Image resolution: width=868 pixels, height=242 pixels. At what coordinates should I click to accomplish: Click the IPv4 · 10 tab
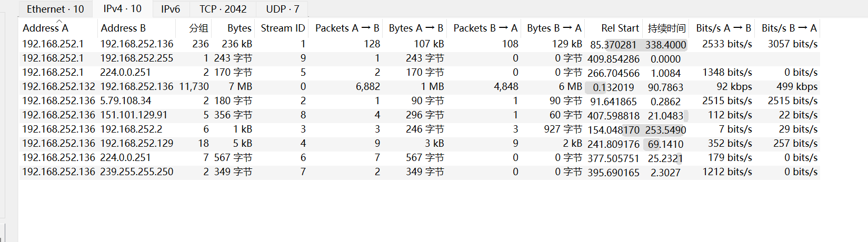click(122, 9)
